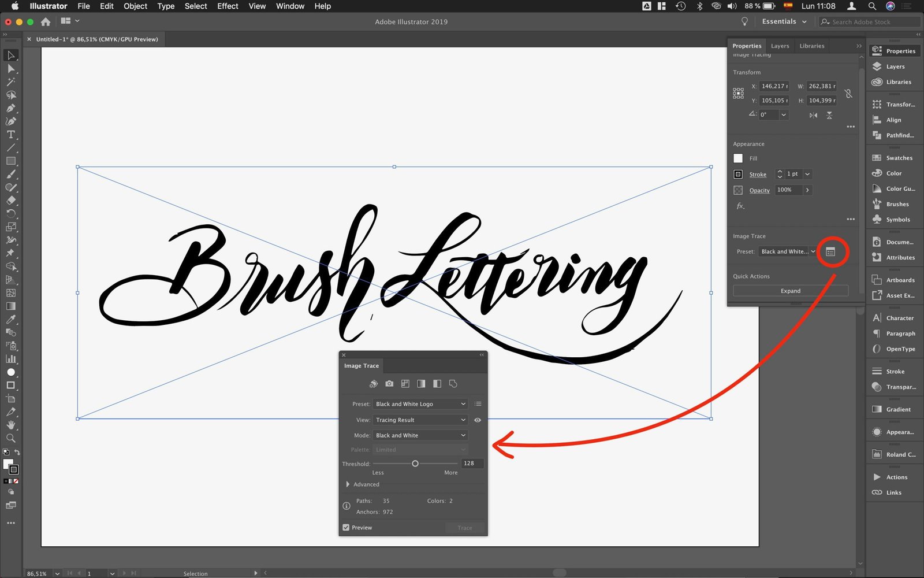924x578 pixels.
Task: Select the Hand tool
Action: 11,425
